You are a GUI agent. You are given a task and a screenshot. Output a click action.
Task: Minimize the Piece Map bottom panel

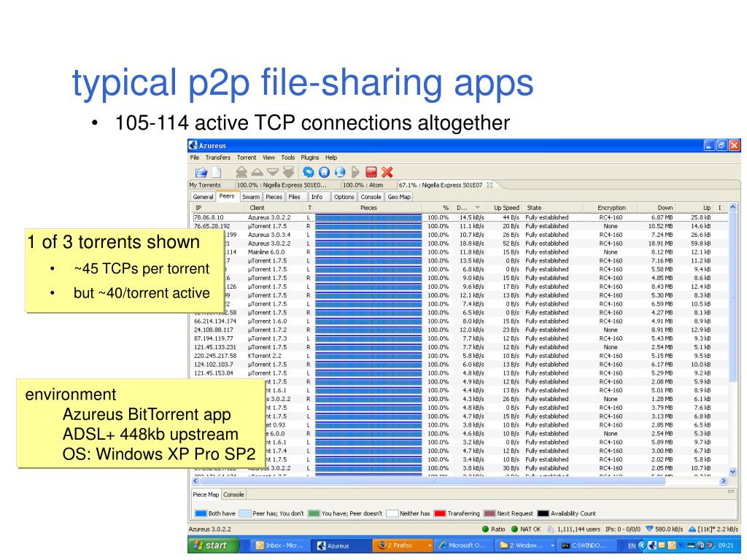(x=731, y=491)
